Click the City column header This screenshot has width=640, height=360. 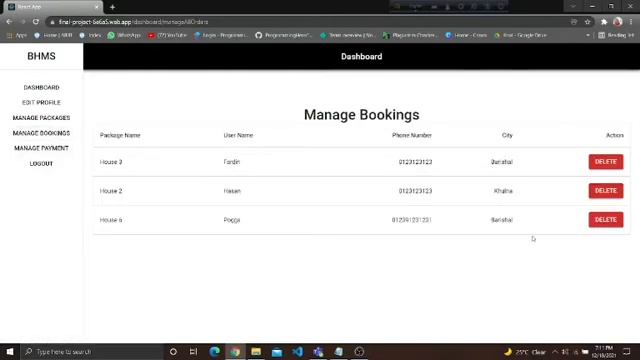[507, 135]
